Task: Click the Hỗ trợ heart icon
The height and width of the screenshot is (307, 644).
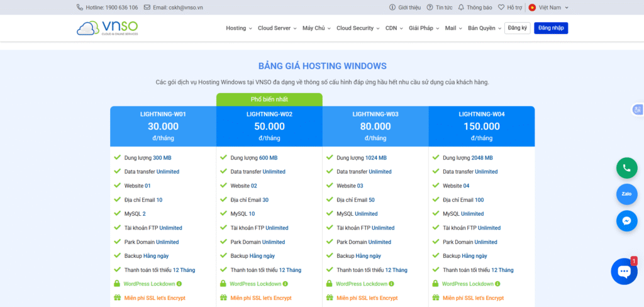Action: [501, 8]
